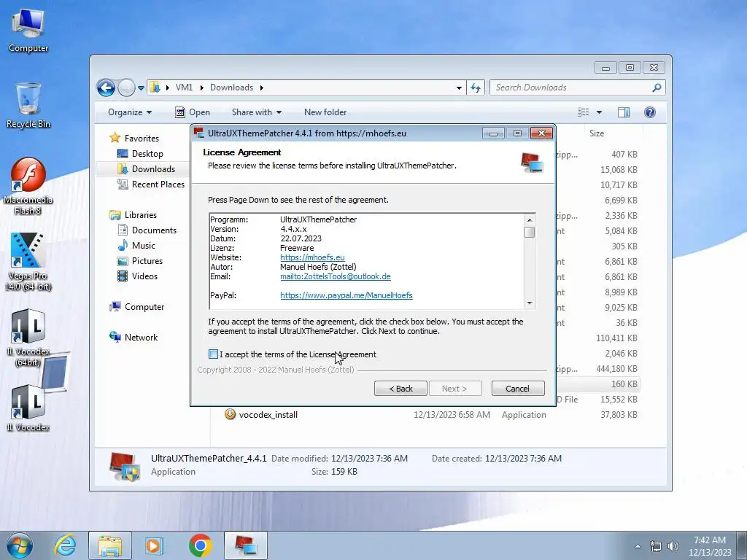Select Vegas Pro 14.0 desktop shortcut

pos(28,262)
